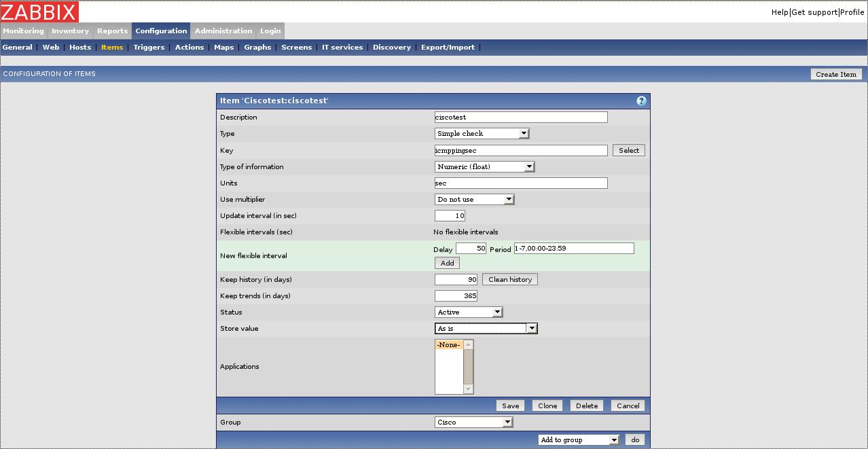Screen dimensions: 868x449
Task: Click the Create Item button
Action: pyautogui.click(x=836, y=74)
